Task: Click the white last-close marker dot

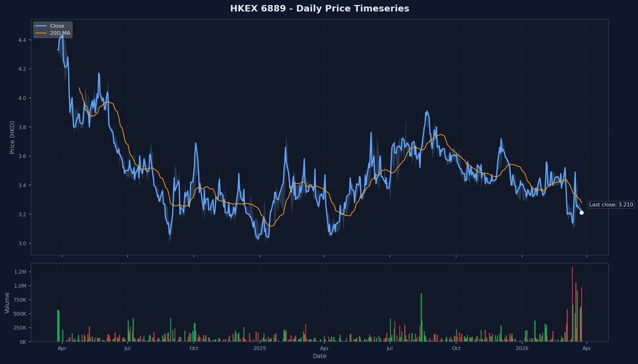Action: pos(581,213)
